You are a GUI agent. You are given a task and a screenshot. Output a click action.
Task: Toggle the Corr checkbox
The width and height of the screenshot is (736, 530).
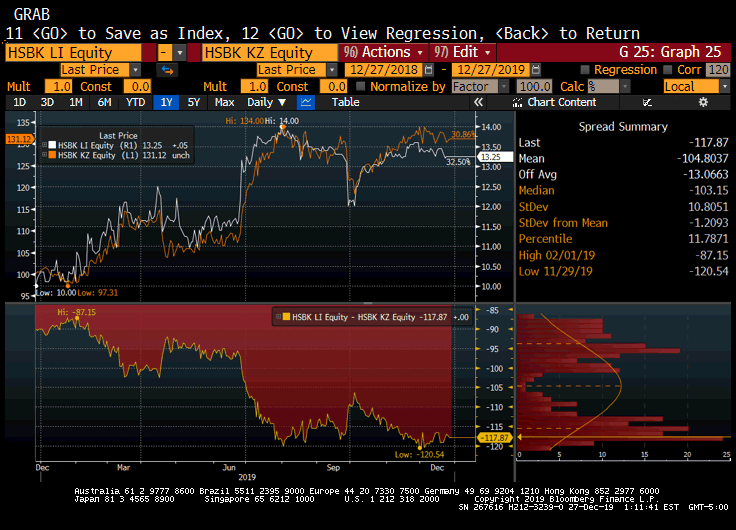668,70
